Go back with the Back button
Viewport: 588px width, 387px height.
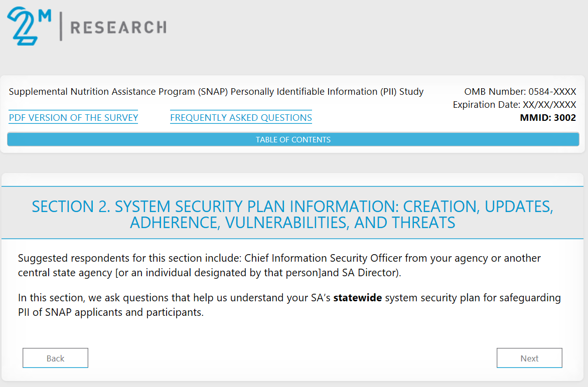(x=55, y=358)
